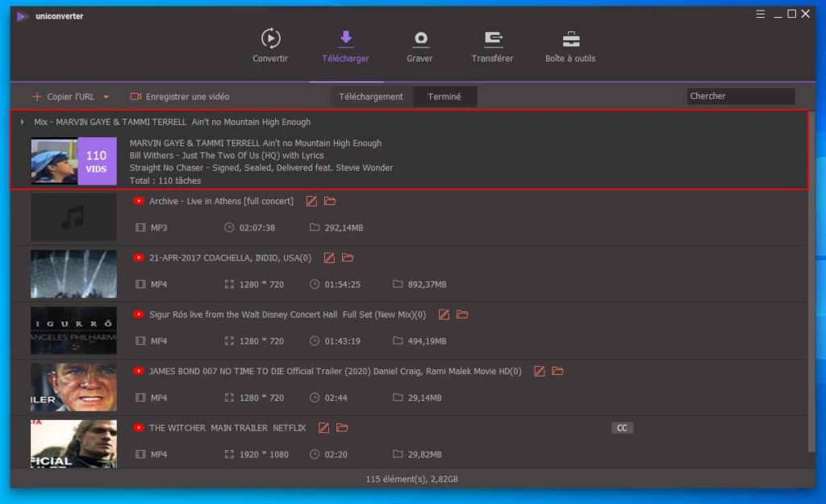
Task: Click YouTube icon of JAMES BOND trailer
Action: tap(139, 372)
